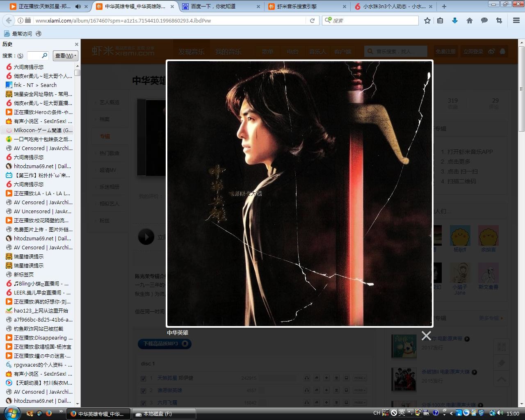
Task: Open Windows Start orb
Action: 11,413
